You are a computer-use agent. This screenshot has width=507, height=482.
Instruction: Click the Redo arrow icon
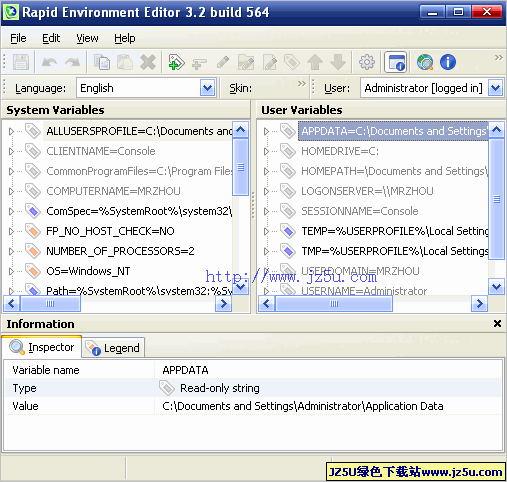tap(73, 62)
